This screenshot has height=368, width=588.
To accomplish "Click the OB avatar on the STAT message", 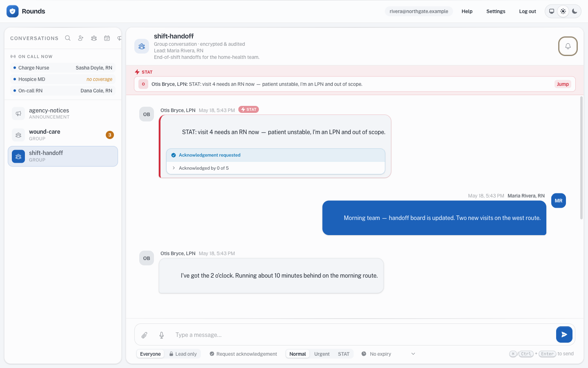I will coord(147,114).
